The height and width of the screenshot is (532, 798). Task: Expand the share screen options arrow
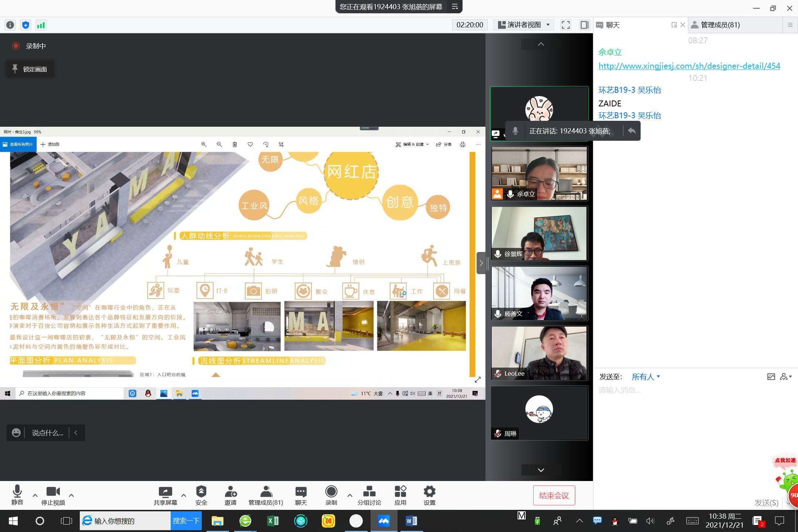tap(184, 495)
